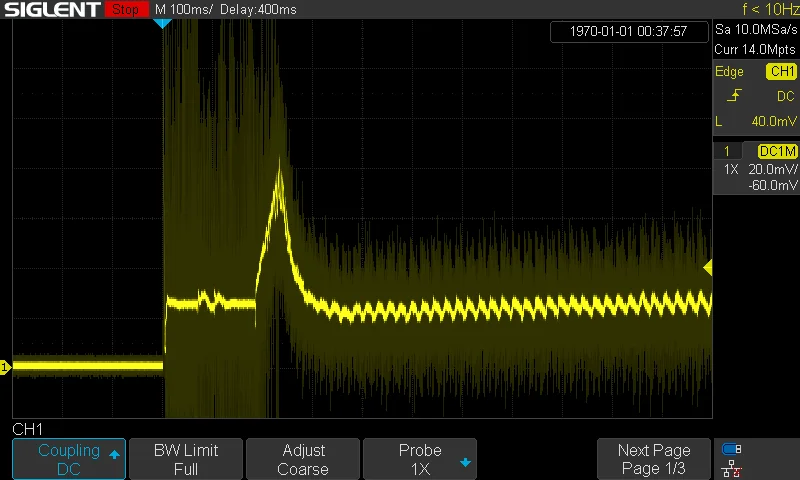Click the DC1M channel coupling badge

[x=777, y=151]
